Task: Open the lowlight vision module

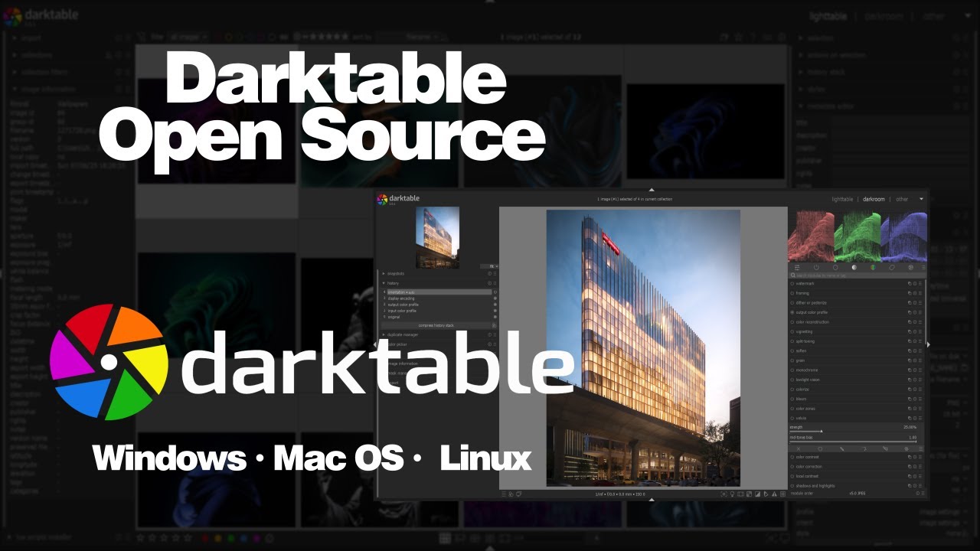Action: [x=856, y=380]
